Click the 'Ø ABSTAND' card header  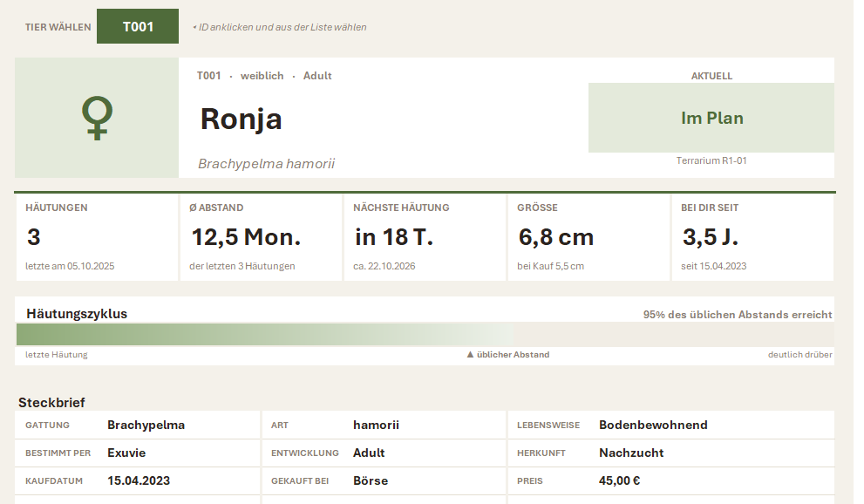coord(216,208)
